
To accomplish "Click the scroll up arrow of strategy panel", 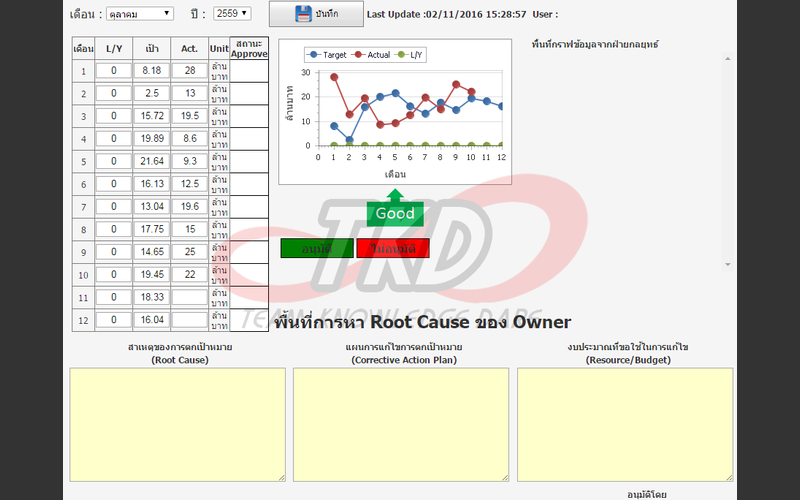I will 728,59.
